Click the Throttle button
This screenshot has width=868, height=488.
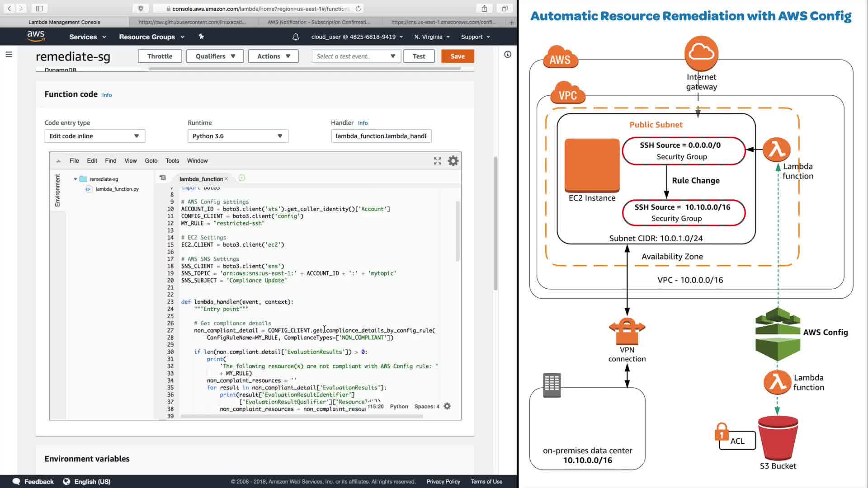[x=160, y=56]
